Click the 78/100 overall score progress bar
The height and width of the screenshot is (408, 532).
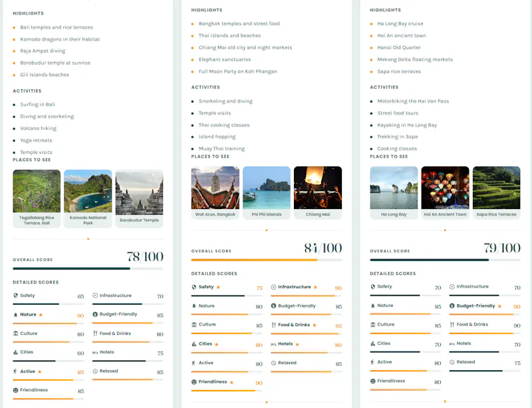88,268
